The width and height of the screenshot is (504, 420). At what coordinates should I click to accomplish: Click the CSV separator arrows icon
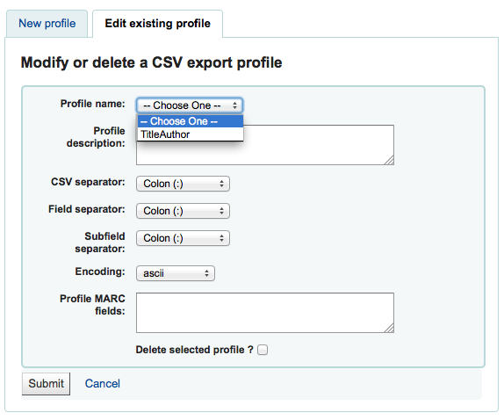[x=221, y=184]
